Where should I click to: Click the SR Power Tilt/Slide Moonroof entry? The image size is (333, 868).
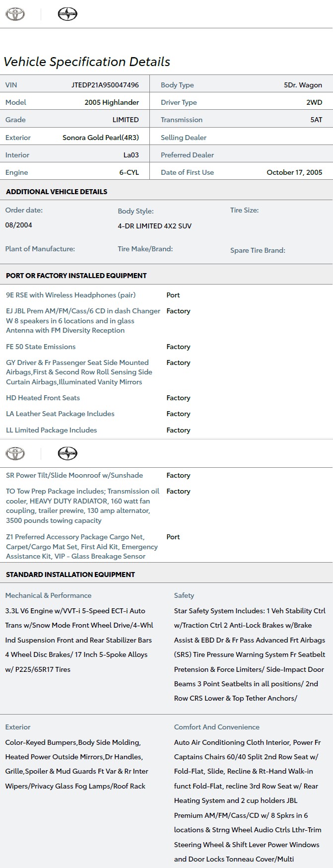(74, 475)
